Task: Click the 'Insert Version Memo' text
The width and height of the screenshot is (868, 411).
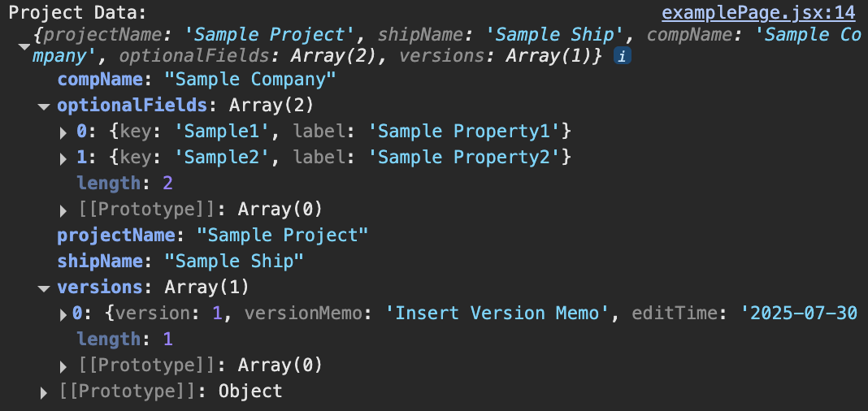Action: click(x=502, y=314)
